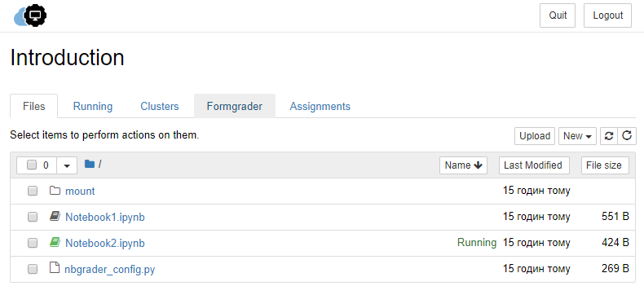Click the green running Notebook2 icon
This screenshot has width=644, height=295.
tap(55, 243)
